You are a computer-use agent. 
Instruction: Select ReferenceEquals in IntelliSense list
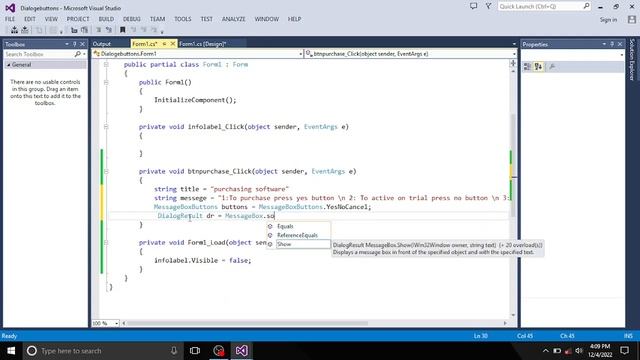pos(298,235)
